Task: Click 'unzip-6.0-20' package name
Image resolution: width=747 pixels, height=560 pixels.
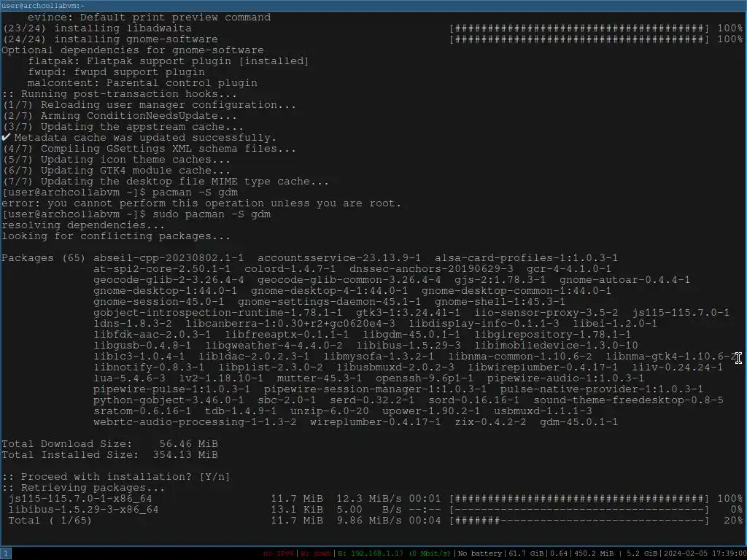Action: [x=329, y=411]
